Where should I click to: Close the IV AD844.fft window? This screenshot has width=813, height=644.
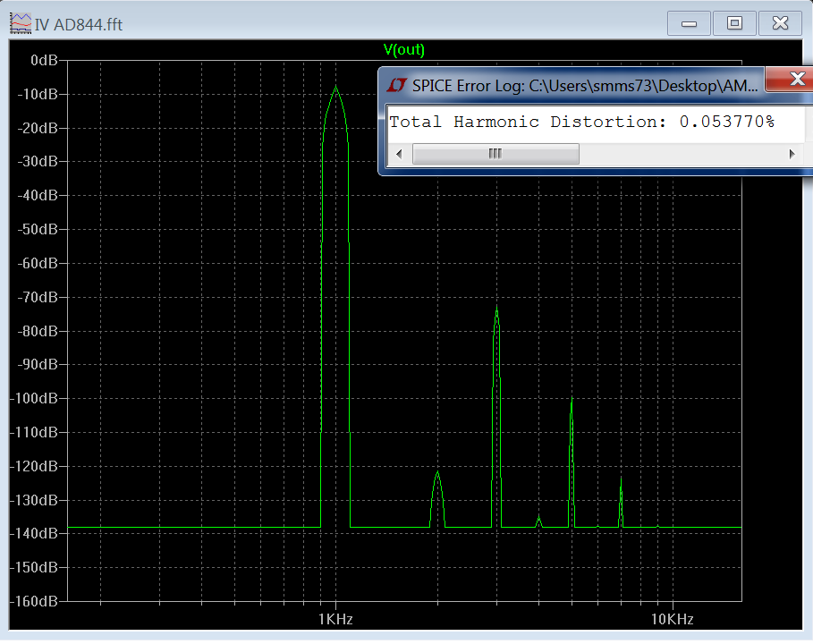point(780,23)
